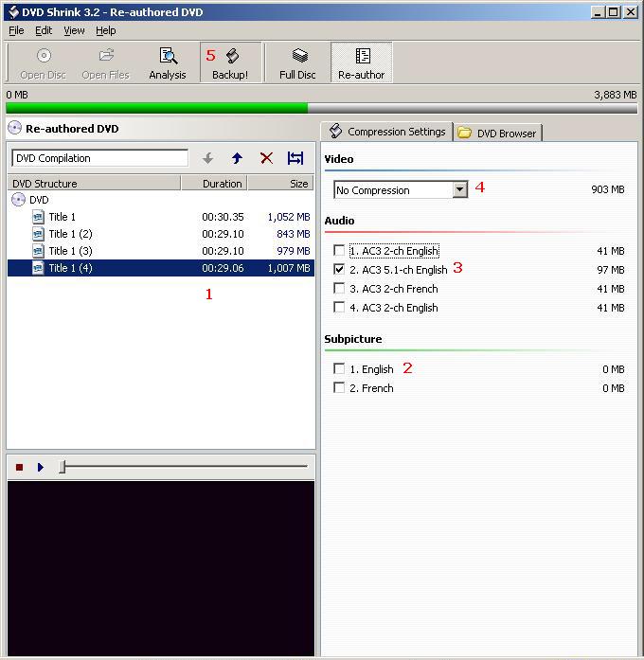Move selected title down with gray arrow

[x=208, y=158]
